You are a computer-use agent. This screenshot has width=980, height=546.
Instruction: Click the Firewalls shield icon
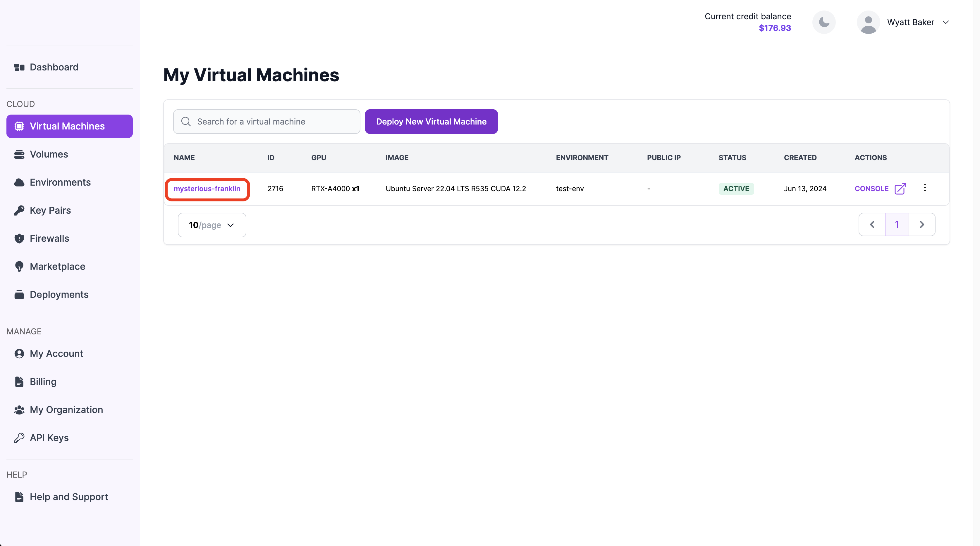19,239
